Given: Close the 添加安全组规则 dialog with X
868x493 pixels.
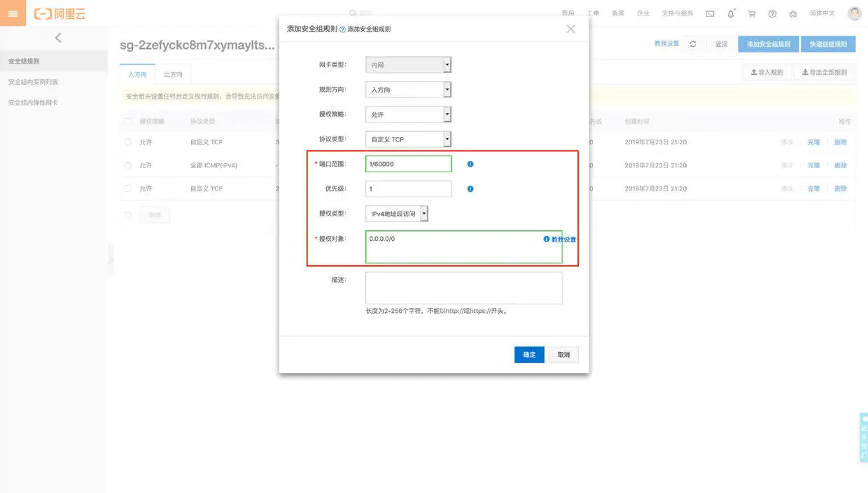Looking at the screenshot, I should [570, 29].
